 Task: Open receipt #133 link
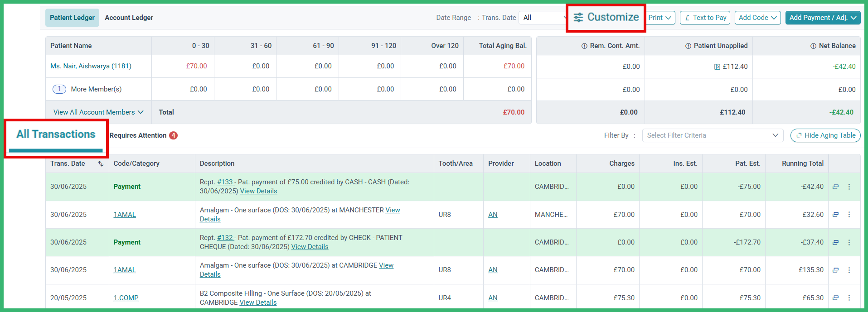tap(225, 182)
